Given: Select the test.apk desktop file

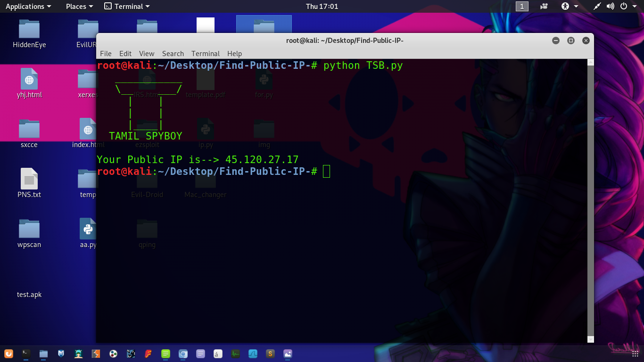Looking at the screenshot, I should click(x=29, y=295).
